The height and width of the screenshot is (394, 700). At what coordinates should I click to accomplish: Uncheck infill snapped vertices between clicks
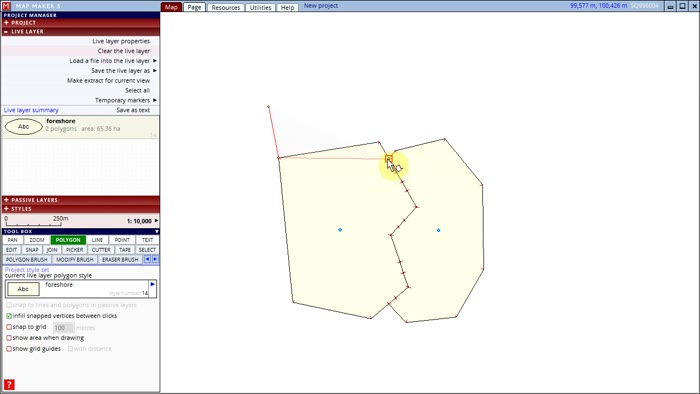point(9,316)
